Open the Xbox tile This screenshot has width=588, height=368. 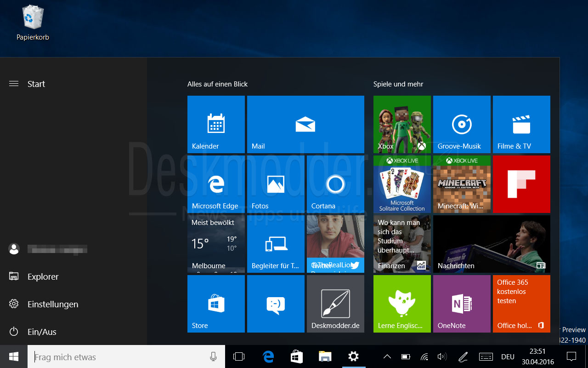point(402,124)
